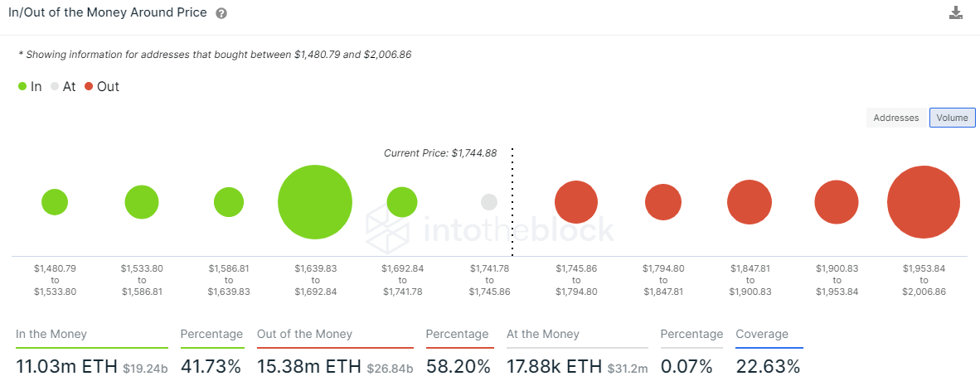
Task: Click the red bubble for $1,847.81 range
Action: pyautogui.click(x=750, y=202)
